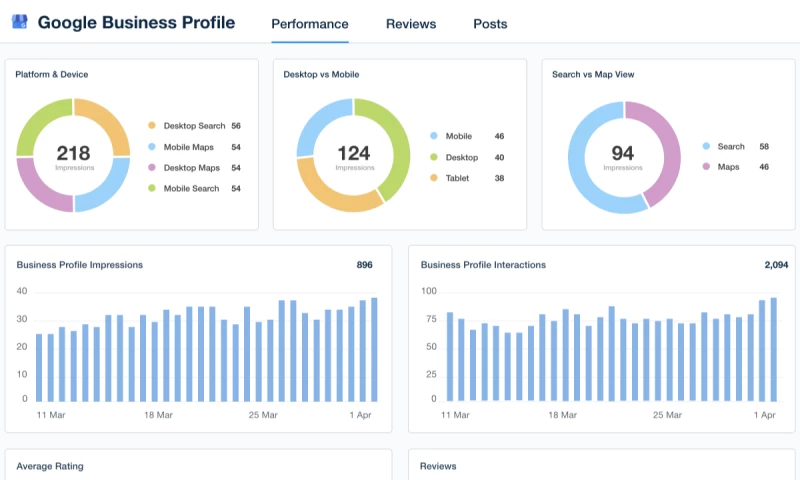Click the 94 impressions donut chart center
800x480 pixels.
tap(624, 156)
